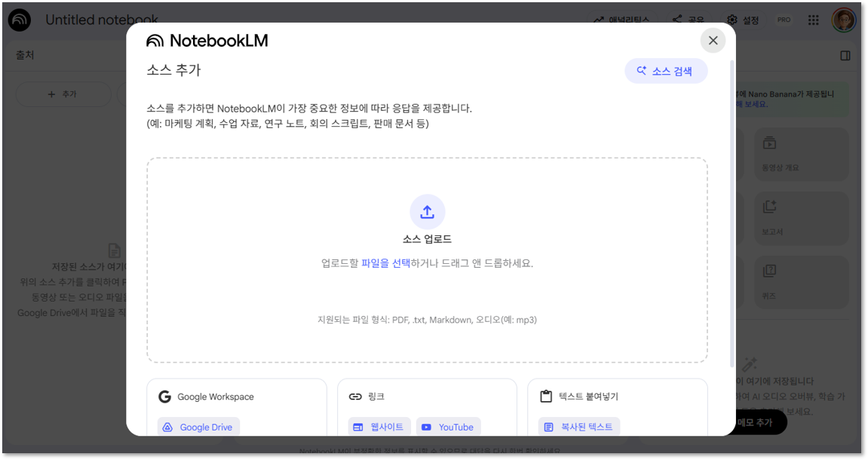Open the Google apps grid

click(x=813, y=20)
